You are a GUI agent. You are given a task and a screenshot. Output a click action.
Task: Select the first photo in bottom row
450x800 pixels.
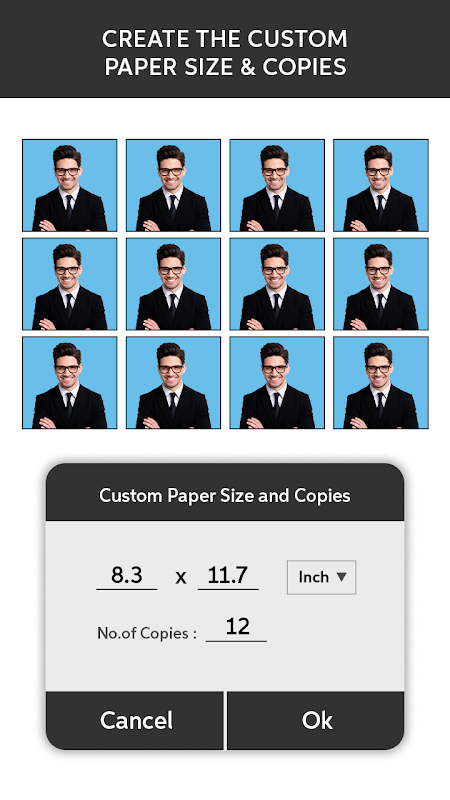69,382
